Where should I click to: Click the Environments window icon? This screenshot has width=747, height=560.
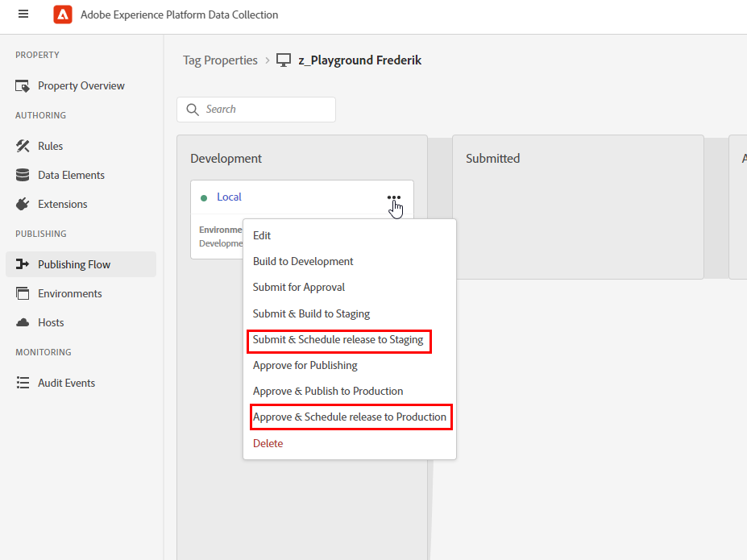click(x=23, y=293)
